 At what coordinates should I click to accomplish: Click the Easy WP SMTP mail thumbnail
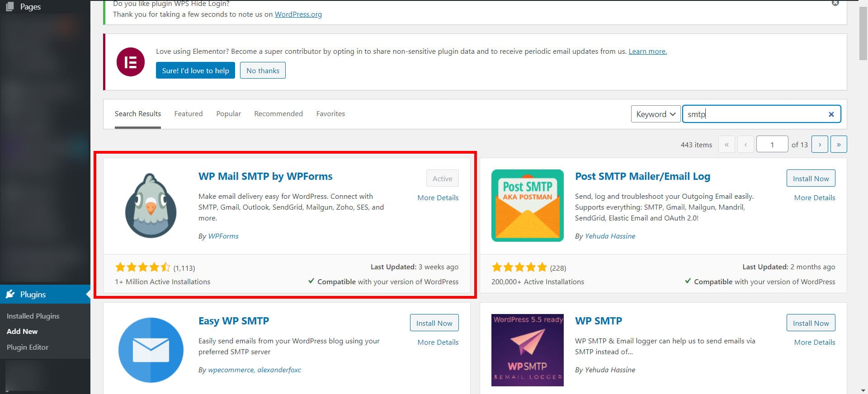coord(151,350)
